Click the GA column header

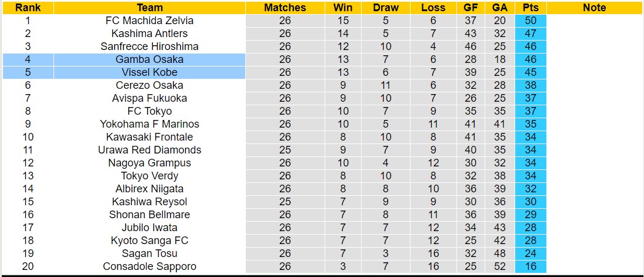point(500,8)
